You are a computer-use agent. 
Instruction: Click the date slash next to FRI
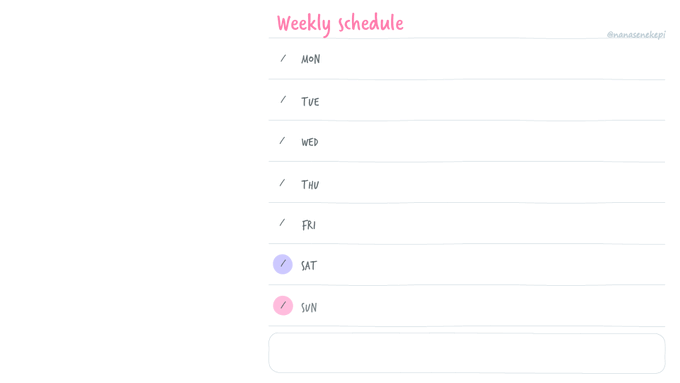[x=282, y=223]
